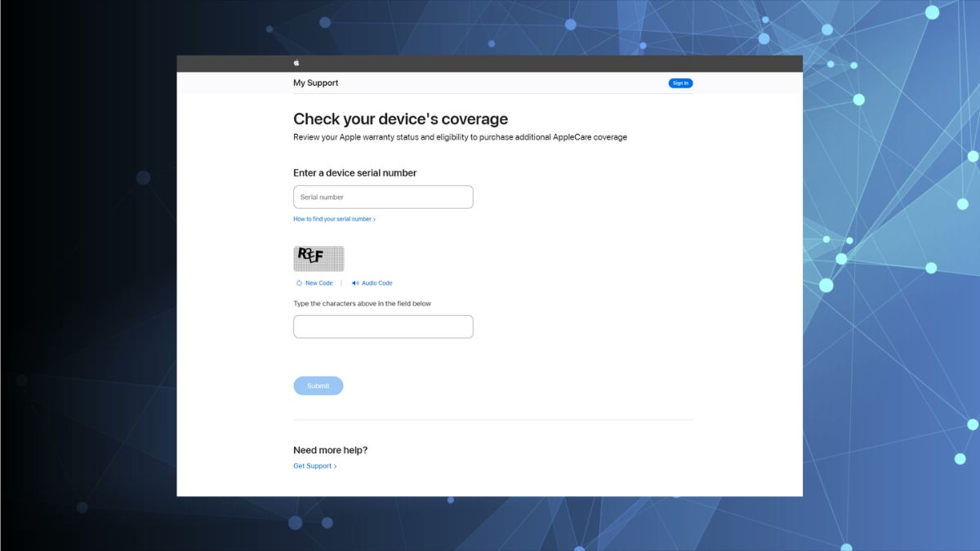The height and width of the screenshot is (551, 980).
Task: Click the captcha image
Action: tap(318, 259)
